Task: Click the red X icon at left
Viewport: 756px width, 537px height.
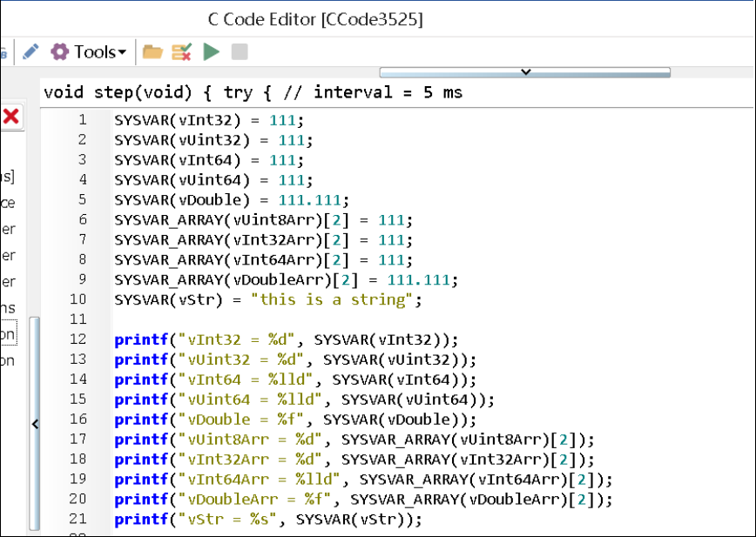Action: [10, 117]
